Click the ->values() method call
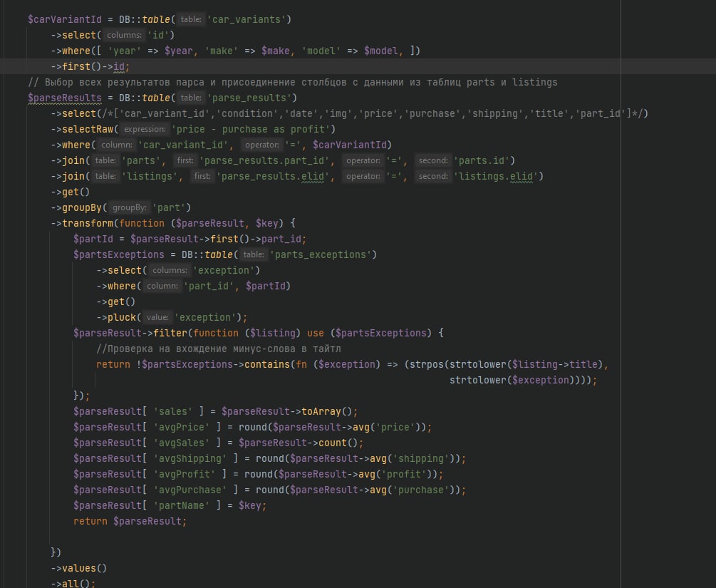This screenshot has width=716, height=588. pyautogui.click(x=79, y=568)
